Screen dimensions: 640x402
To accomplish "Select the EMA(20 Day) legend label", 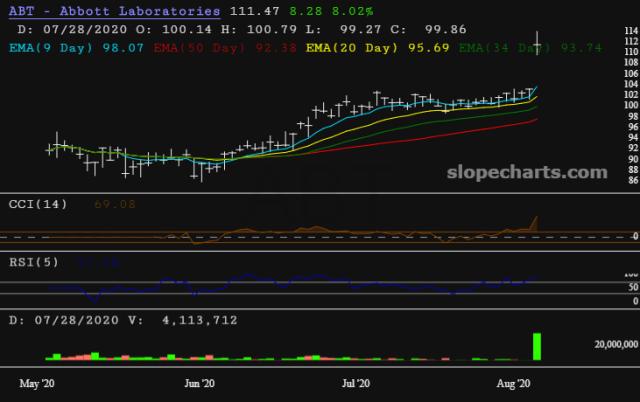I will click(x=352, y=48).
